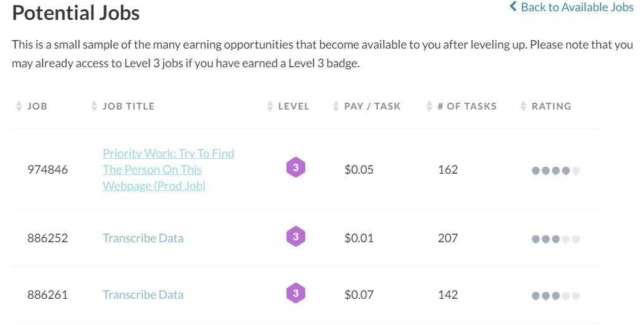
Task: Click the back chevron icon near Available Jobs
Action: pos(513,7)
